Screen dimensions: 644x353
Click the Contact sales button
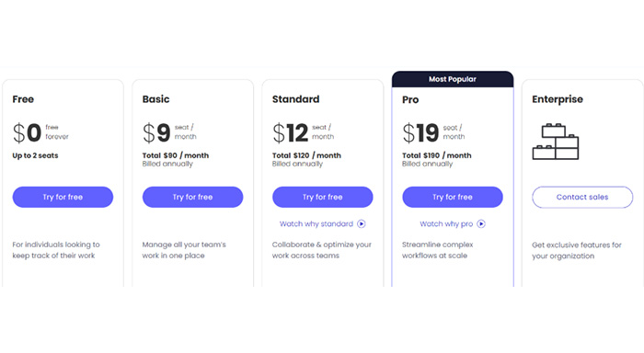click(x=582, y=197)
